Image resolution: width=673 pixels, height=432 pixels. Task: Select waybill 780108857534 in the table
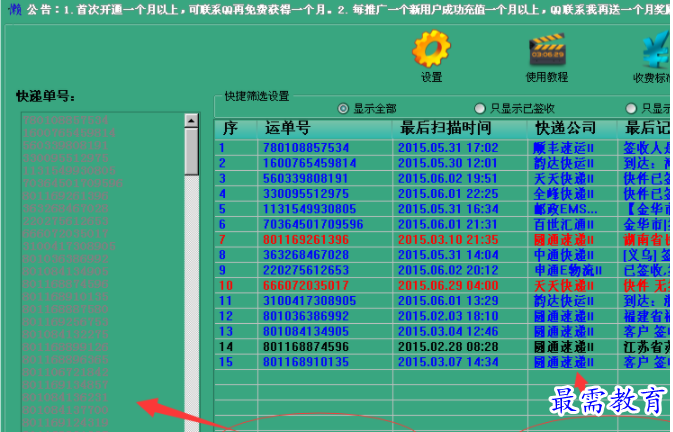(x=306, y=148)
